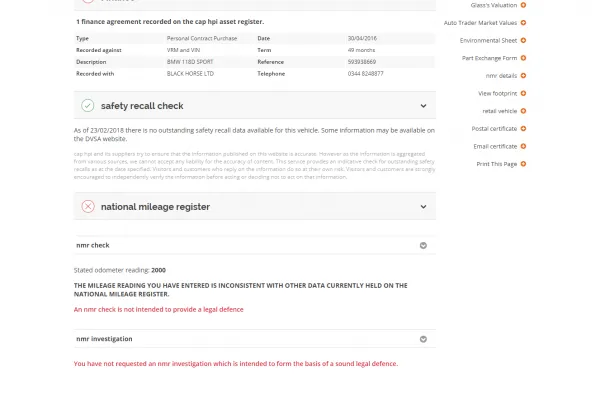Click the Print This Page link

pos(497,164)
